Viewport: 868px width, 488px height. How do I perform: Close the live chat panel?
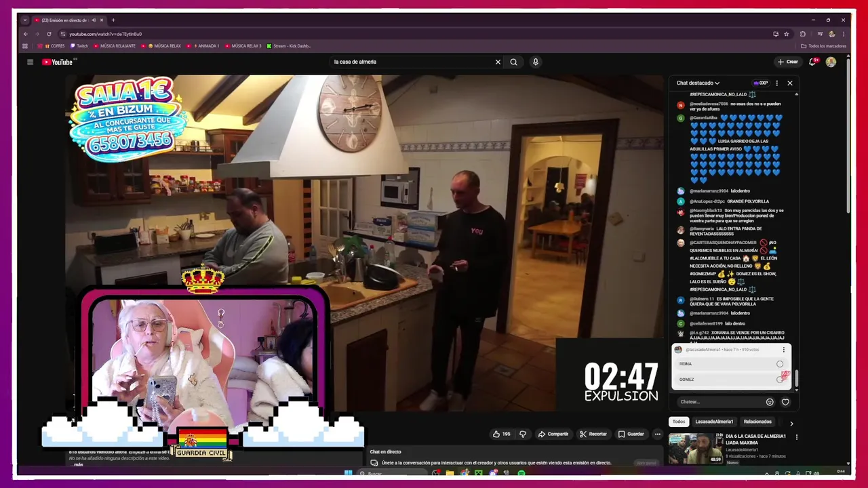coord(789,83)
